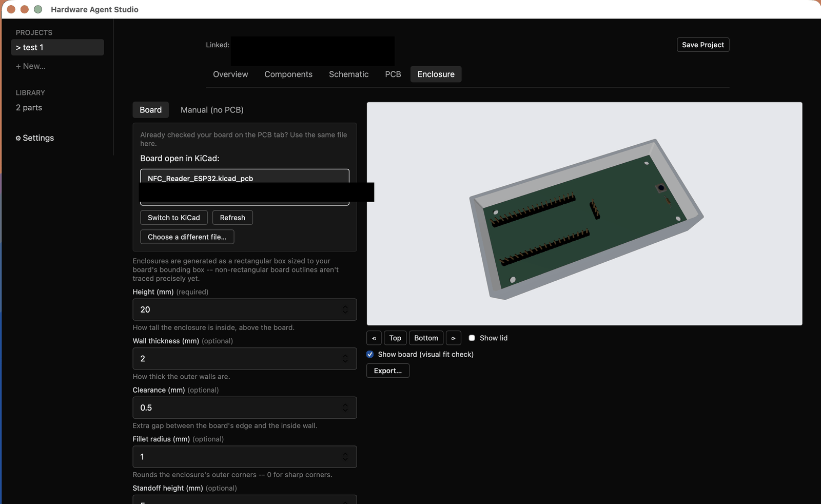821x504 pixels.
Task: Switch to Manual (no PCB) mode
Action: [x=212, y=110]
